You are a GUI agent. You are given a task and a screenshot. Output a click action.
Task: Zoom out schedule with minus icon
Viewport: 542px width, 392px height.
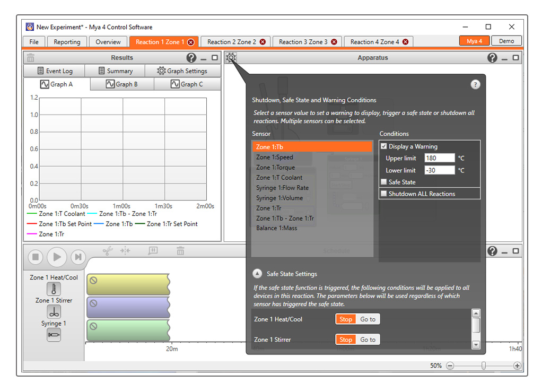tap(450, 365)
